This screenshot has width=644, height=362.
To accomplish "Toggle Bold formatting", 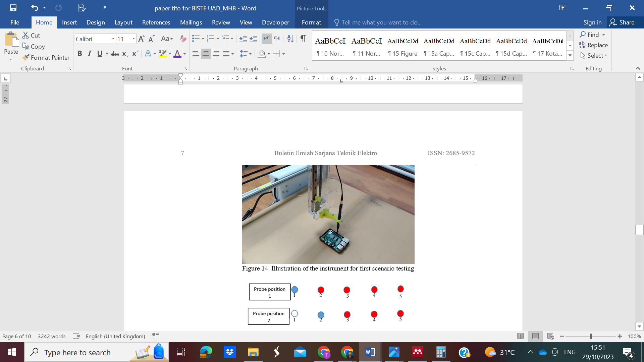I will (79, 54).
